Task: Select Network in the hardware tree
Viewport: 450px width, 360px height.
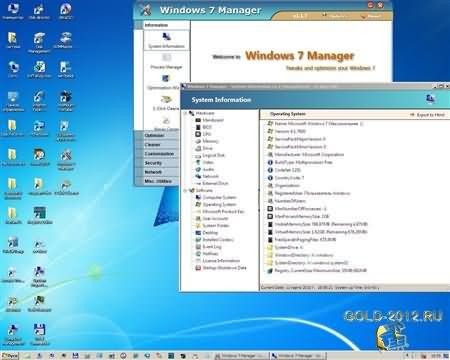Action: [x=207, y=176]
